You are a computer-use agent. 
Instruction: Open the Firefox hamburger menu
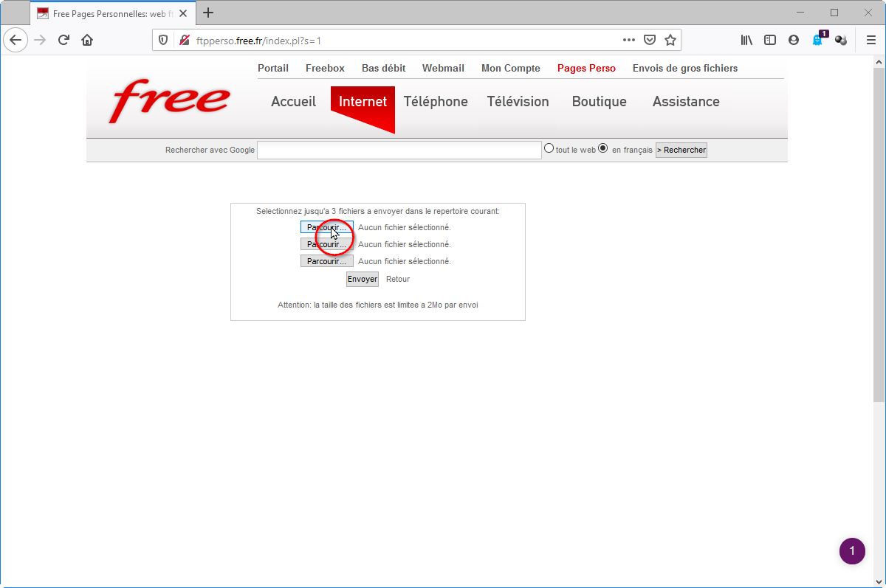tap(871, 41)
